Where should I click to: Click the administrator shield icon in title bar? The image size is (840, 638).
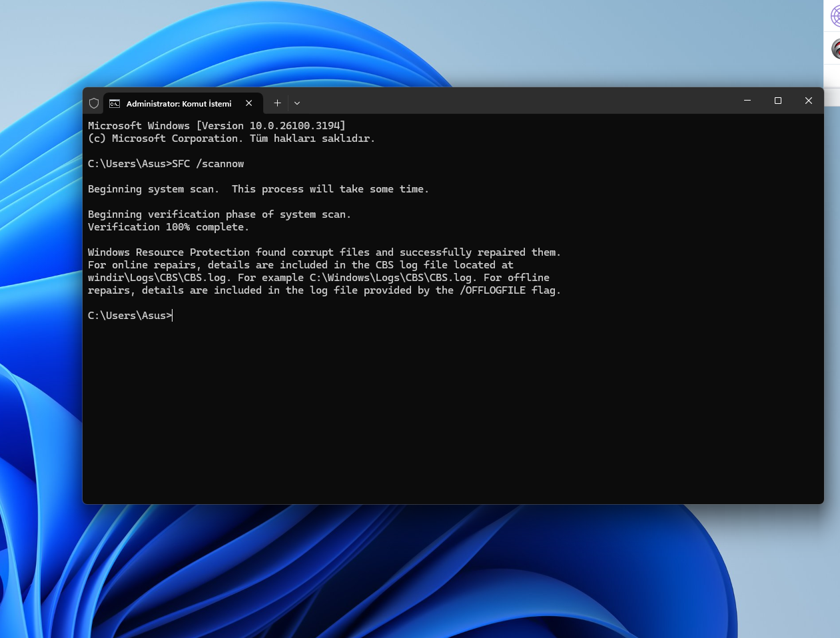[x=94, y=103]
